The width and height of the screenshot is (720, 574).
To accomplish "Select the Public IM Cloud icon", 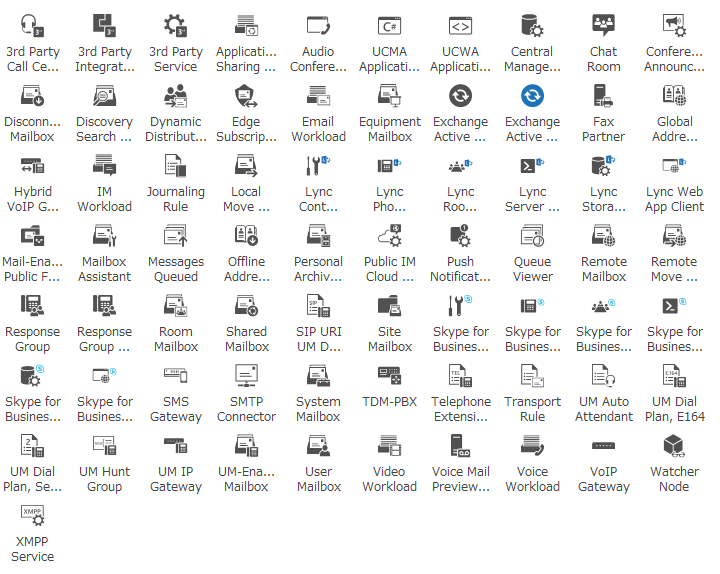I will (389, 236).
